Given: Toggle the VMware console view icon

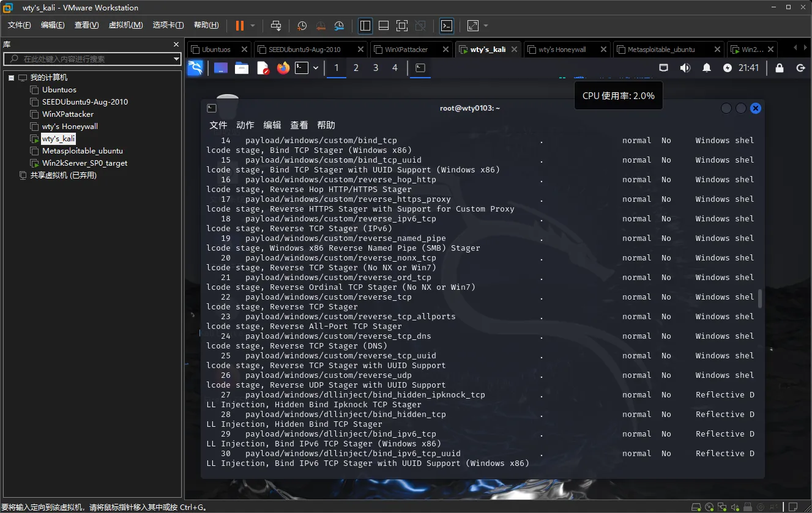Looking at the screenshot, I should [x=447, y=26].
